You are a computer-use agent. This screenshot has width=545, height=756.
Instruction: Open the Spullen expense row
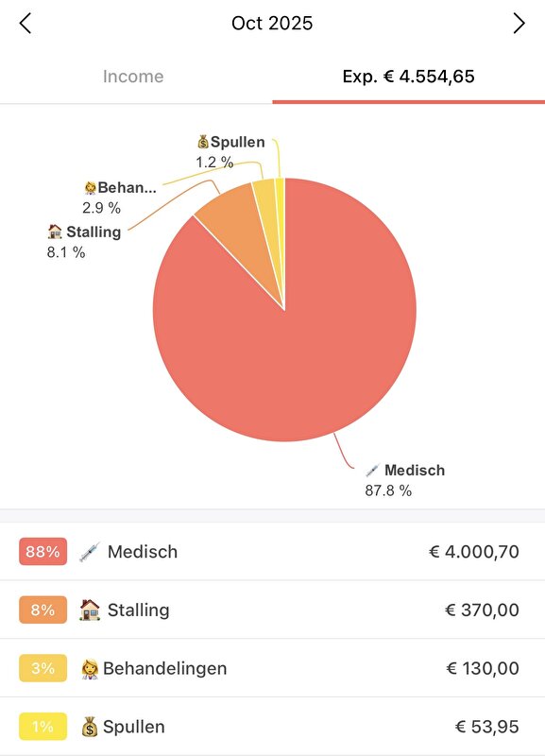tap(272, 727)
